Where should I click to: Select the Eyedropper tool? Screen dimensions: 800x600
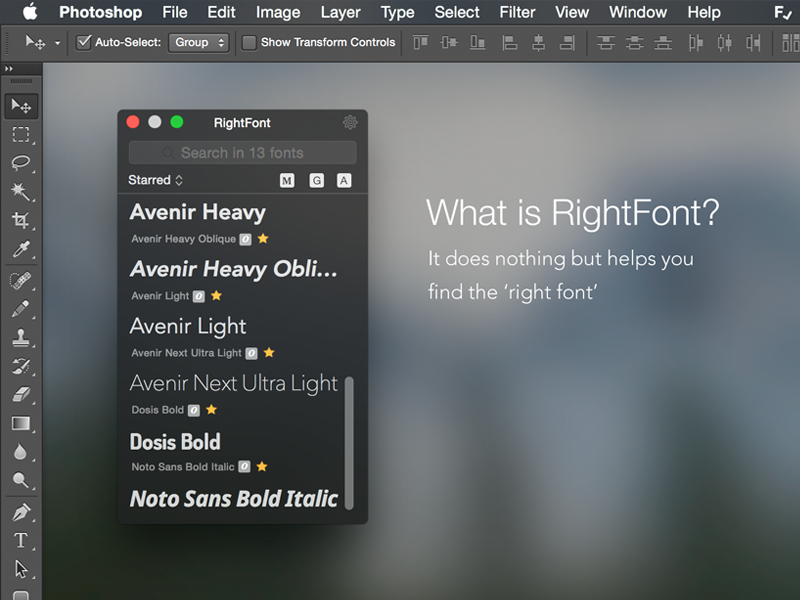click(20, 250)
